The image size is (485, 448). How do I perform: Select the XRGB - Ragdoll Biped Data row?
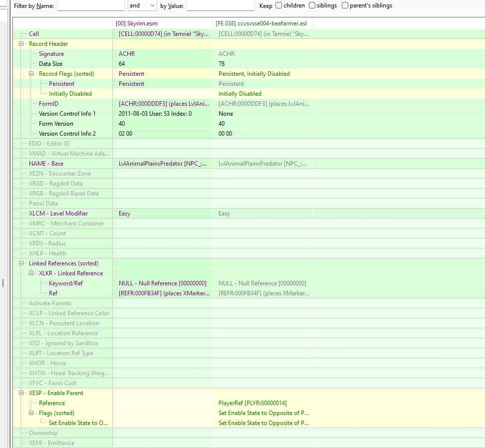64,194
